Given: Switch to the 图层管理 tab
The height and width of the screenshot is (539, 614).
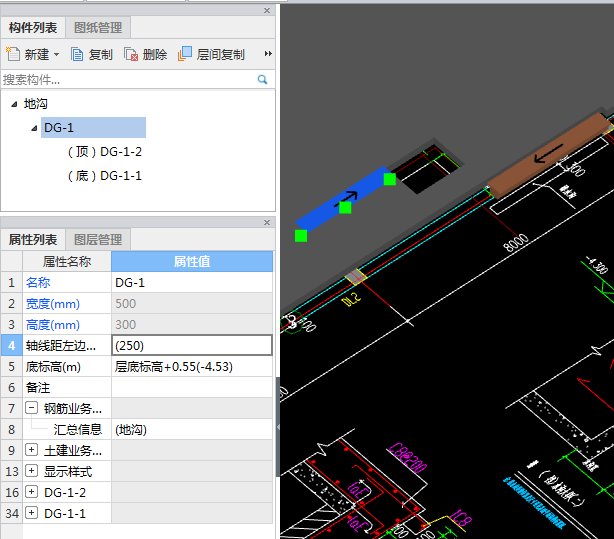Looking at the screenshot, I should point(98,240).
